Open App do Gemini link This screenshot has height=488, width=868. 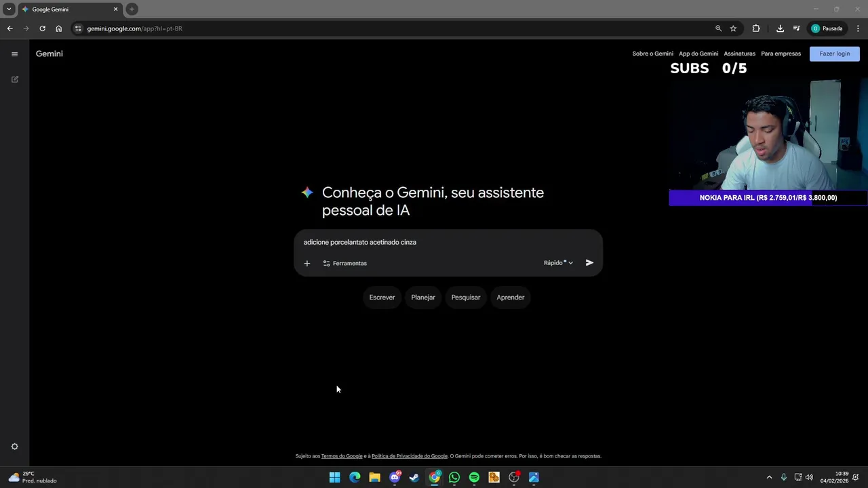tap(698, 54)
